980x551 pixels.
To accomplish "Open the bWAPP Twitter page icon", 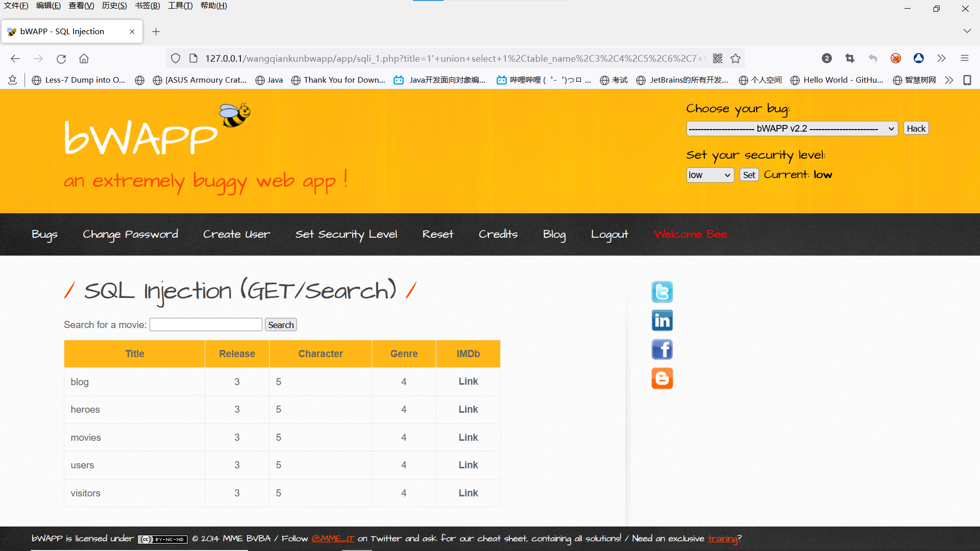I will coord(661,291).
